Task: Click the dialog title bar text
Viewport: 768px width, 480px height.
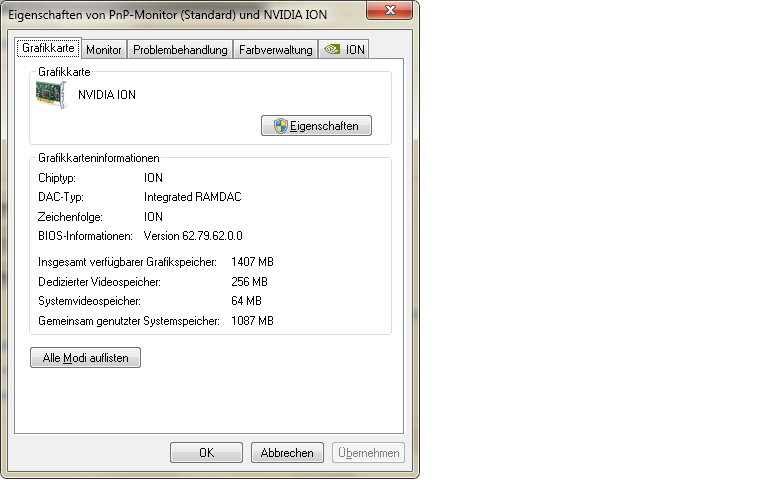Action: point(168,15)
